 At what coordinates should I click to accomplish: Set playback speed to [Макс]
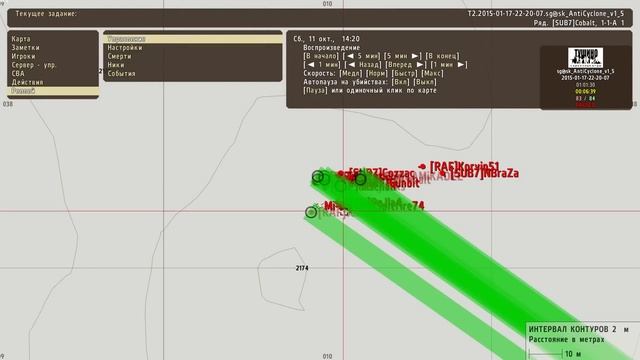tap(432, 73)
